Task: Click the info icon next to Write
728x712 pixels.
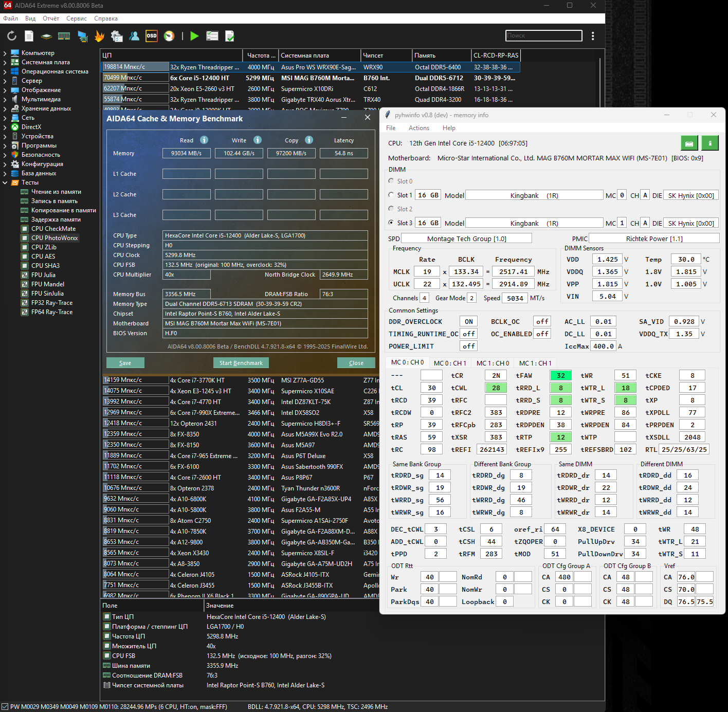Action: tap(258, 140)
